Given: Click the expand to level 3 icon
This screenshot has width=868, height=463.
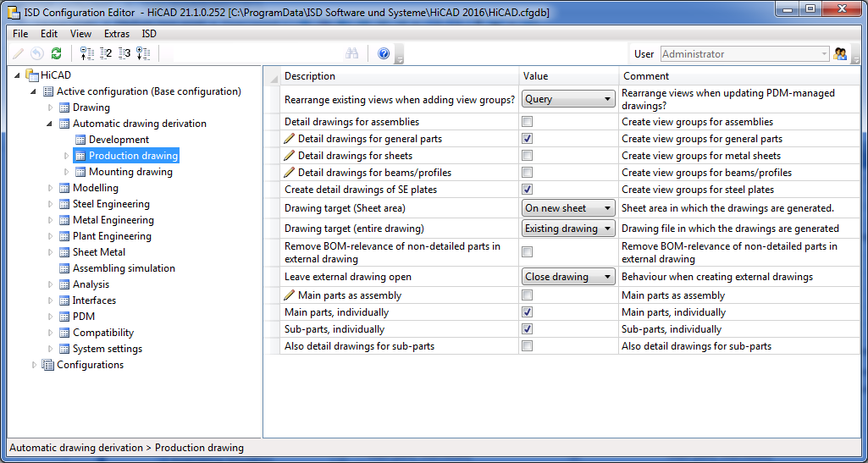Looking at the screenshot, I should point(124,53).
